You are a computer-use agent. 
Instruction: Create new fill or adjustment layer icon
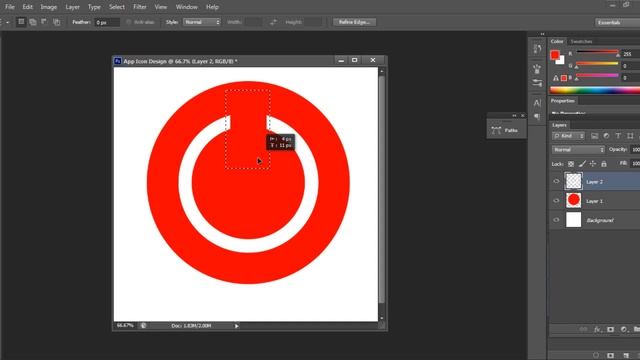point(624,329)
